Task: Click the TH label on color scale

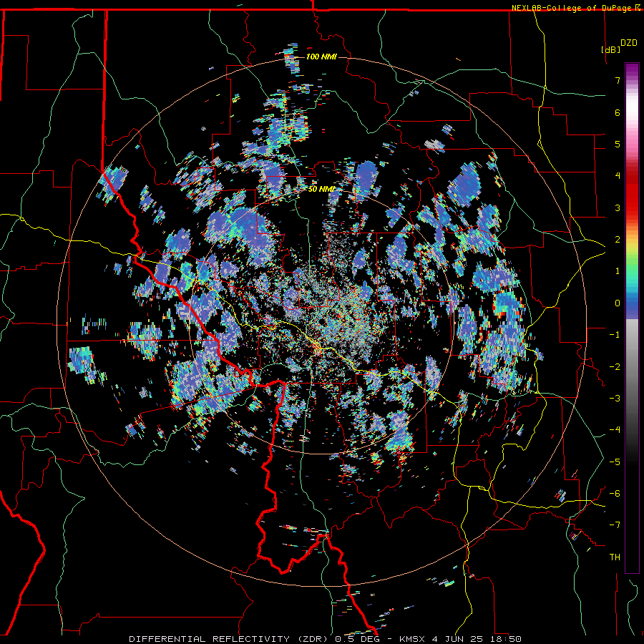Action: pos(615,557)
